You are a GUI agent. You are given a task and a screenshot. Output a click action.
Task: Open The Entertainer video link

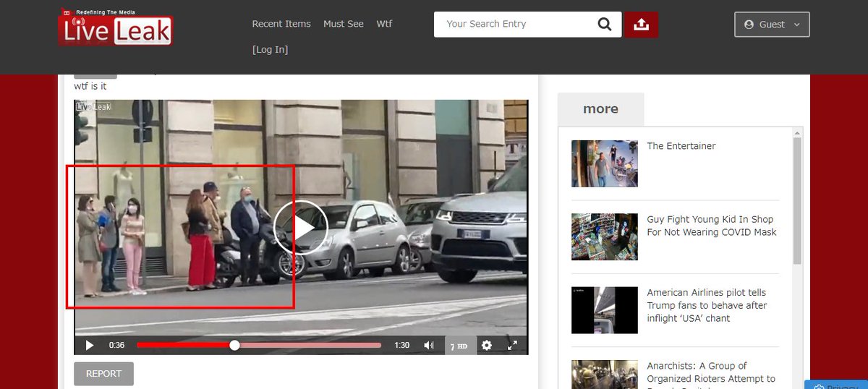click(x=681, y=146)
